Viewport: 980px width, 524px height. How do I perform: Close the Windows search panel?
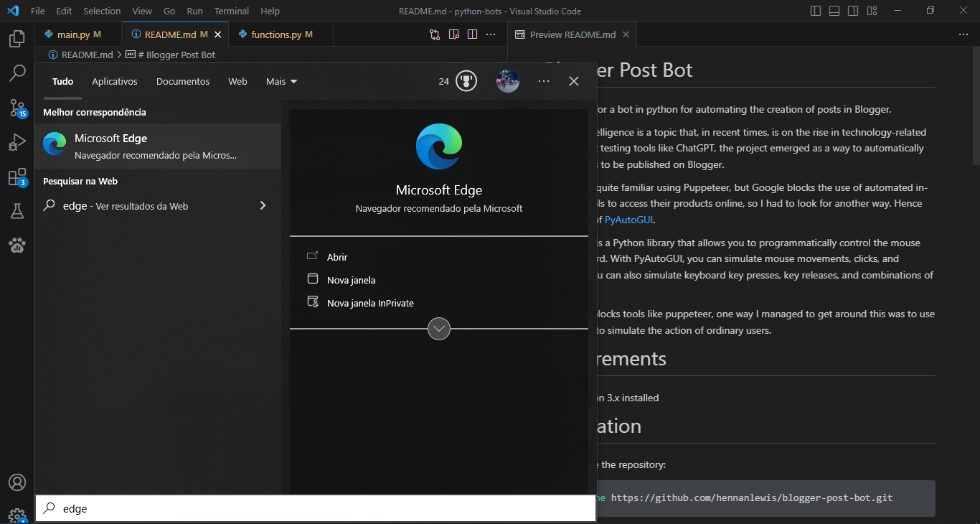[x=574, y=81]
